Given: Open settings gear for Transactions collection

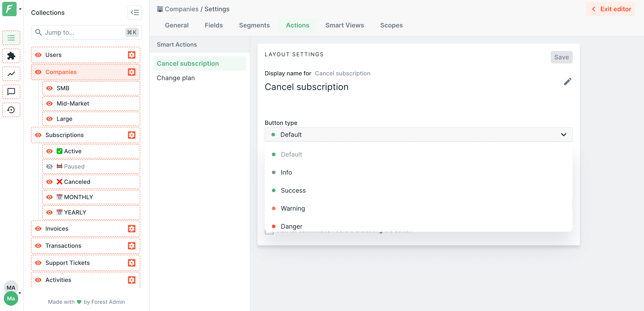Looking at the screenshot, I should pyautogui.click(x=131, y=246).
